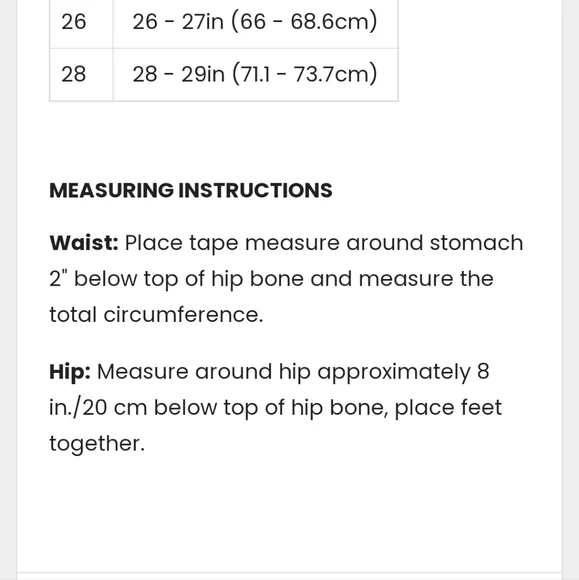Click the word approximately in hip instructions
Viewport: 579px width, 580px height.
click(394, 372)
